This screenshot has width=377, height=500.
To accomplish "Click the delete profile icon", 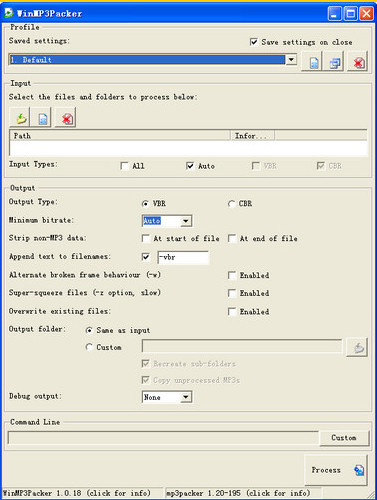I will point(358,61).
